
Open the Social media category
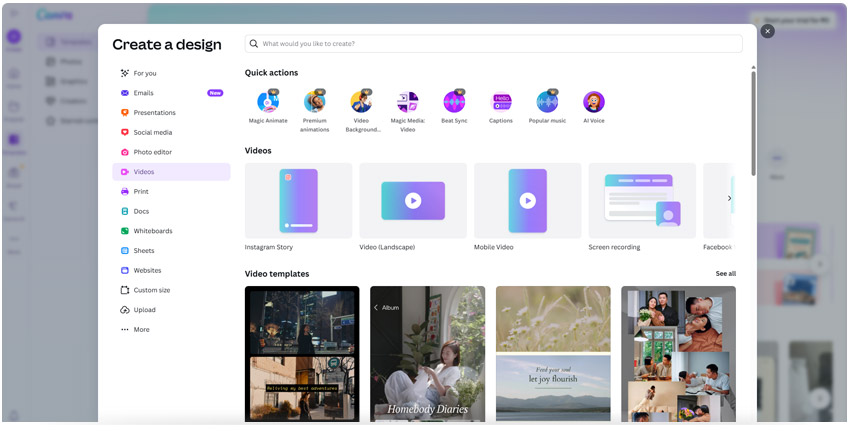[171, 132]
